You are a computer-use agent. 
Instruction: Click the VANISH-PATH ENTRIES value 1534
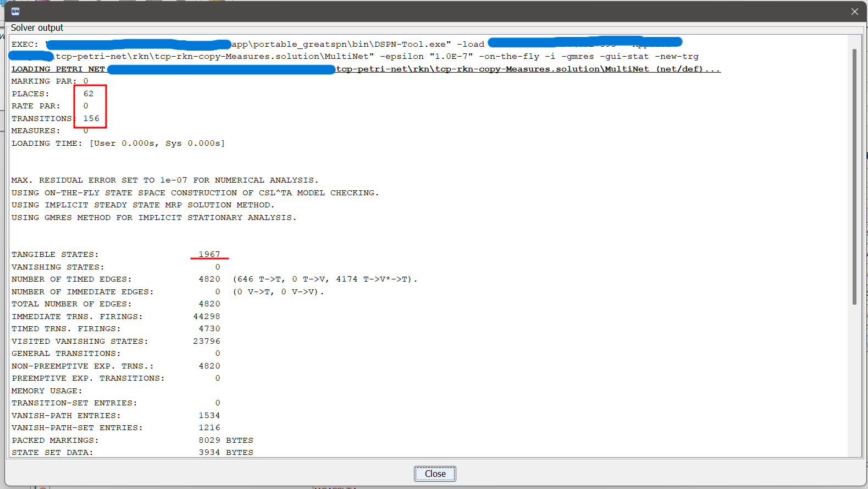tap(209, 415)
